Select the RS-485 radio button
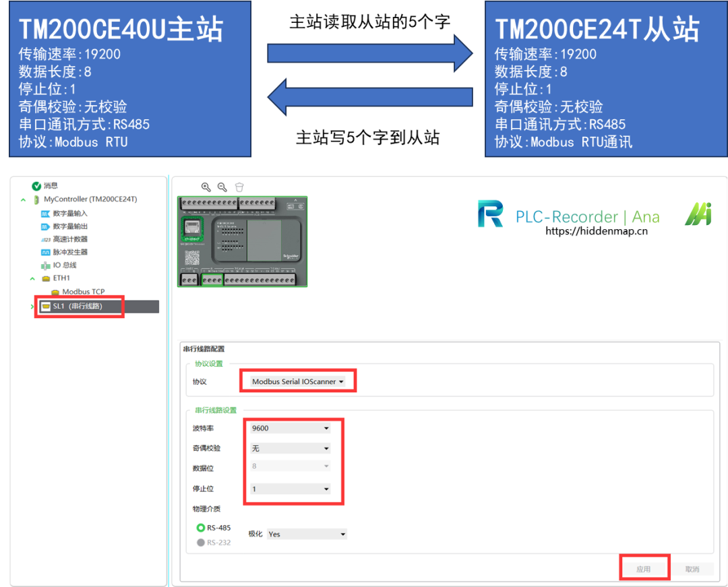This screenshot has width=728, height=587. [x=201, y=528]
